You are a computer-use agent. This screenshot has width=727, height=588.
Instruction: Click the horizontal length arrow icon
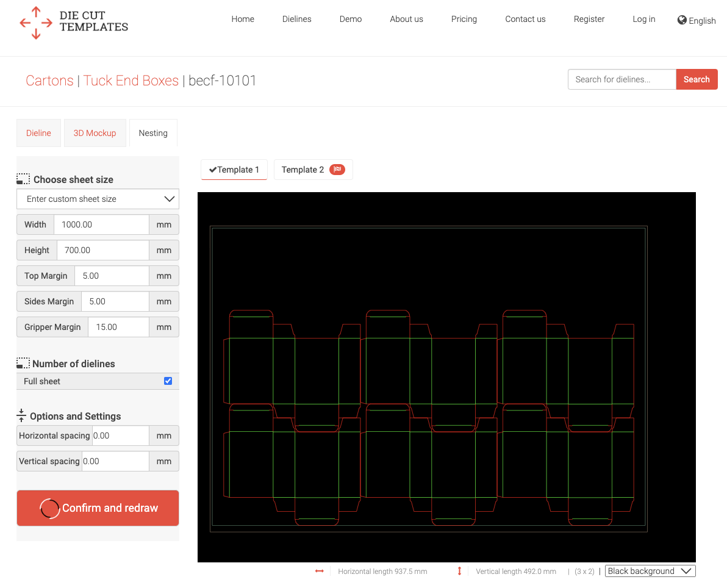320,571
